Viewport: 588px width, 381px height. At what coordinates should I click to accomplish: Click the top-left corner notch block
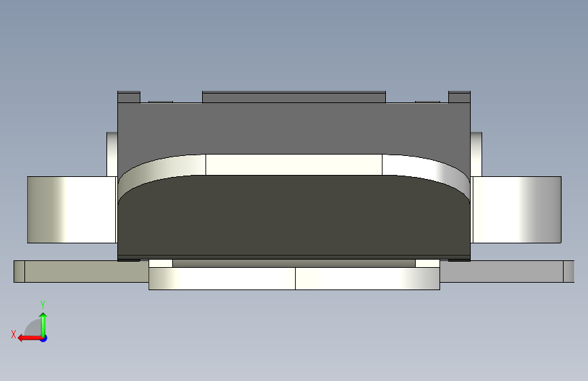pyautogui.click(x=129, y=97)
